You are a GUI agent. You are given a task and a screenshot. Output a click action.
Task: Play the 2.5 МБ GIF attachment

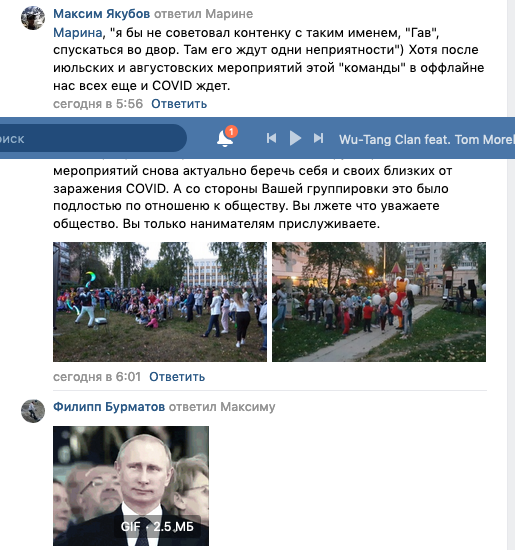pos(131,486)
